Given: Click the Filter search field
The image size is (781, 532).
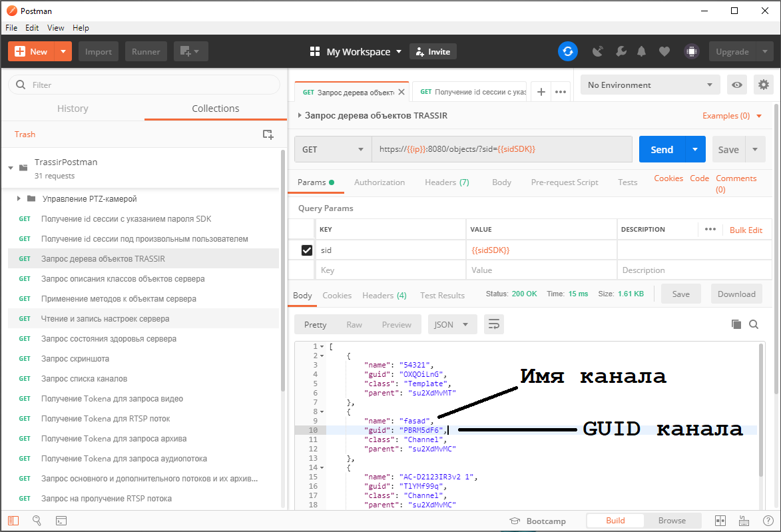Looking at the screenshot, I should tap(144, 85).
